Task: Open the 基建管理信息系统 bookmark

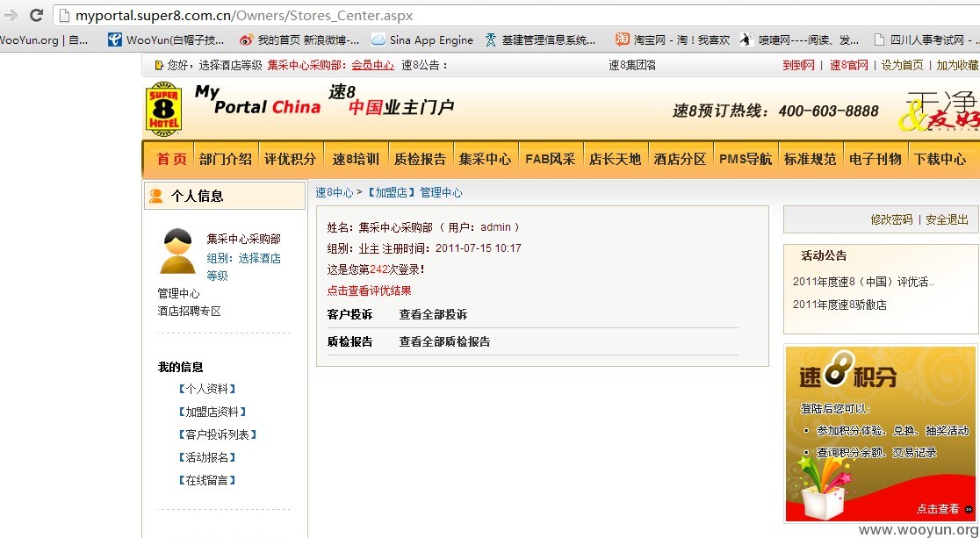Action: pos(541,40)
